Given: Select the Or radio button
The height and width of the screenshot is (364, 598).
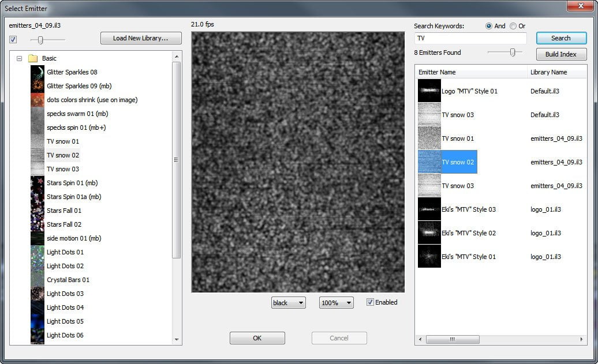Looking at the screenshot, I should (513, 26).
